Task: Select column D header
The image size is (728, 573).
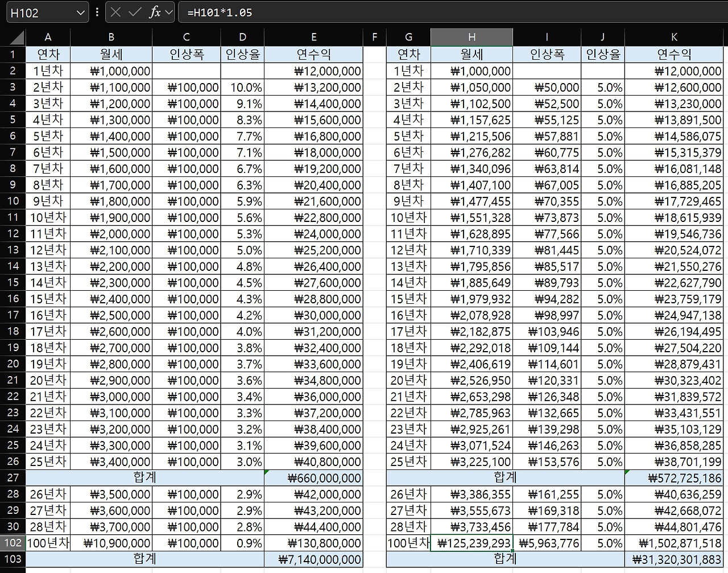Action: pyautogui.click(x=242, y=38)
